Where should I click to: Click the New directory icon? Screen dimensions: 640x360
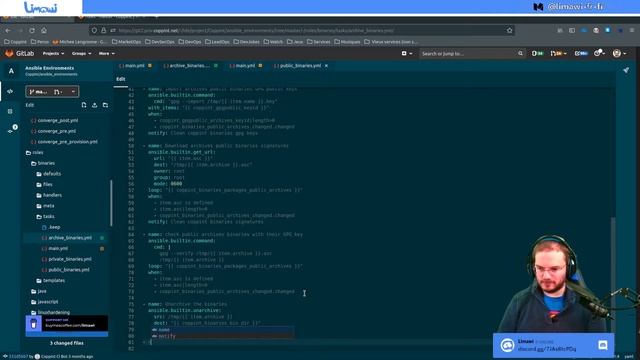[105, 105]
